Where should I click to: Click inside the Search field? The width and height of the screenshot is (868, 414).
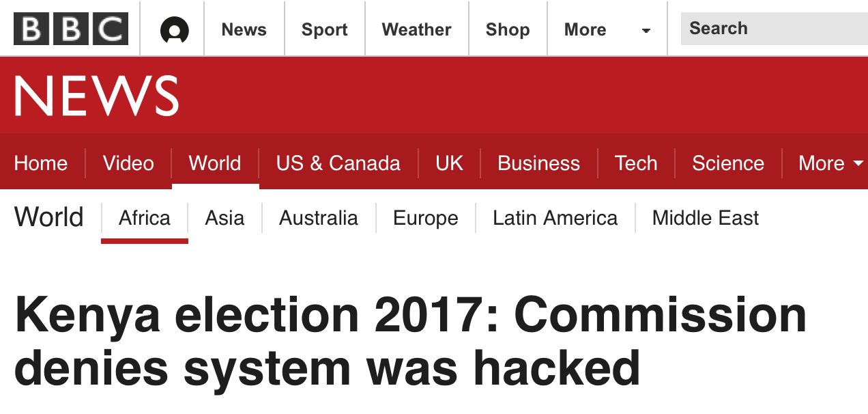pos(774,29)
